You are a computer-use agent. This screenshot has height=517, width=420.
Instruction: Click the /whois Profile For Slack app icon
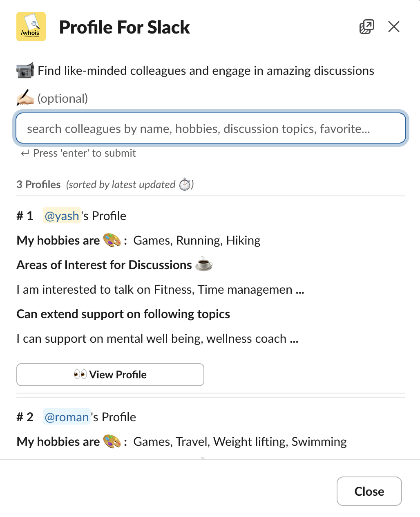click(x=31, y=26)
